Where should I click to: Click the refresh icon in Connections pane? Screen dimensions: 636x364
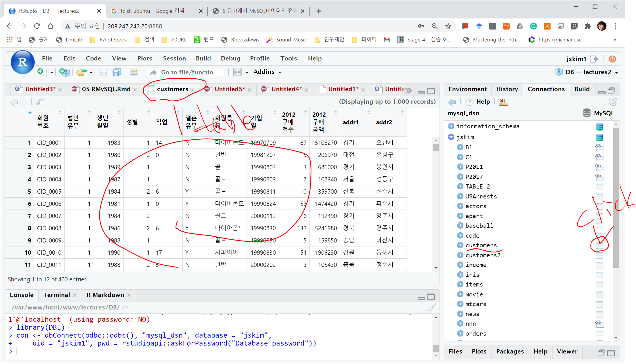point(613,102)
